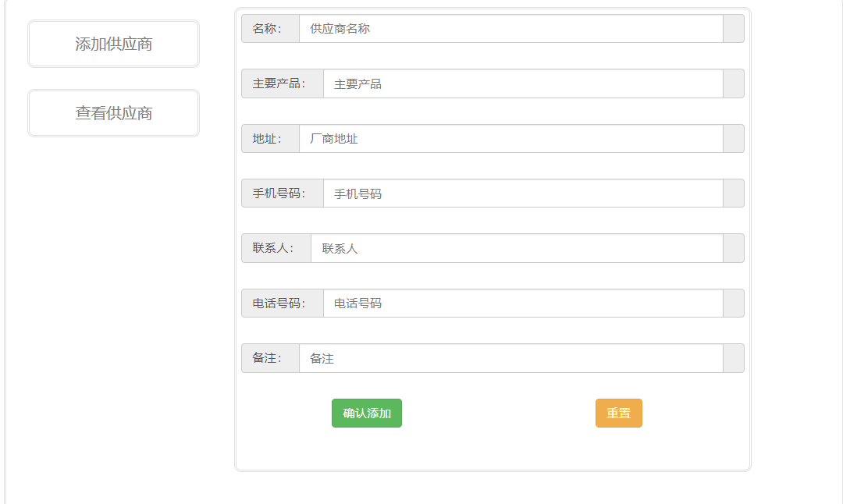Click the orange 重置 button

(x=618, y=413)
